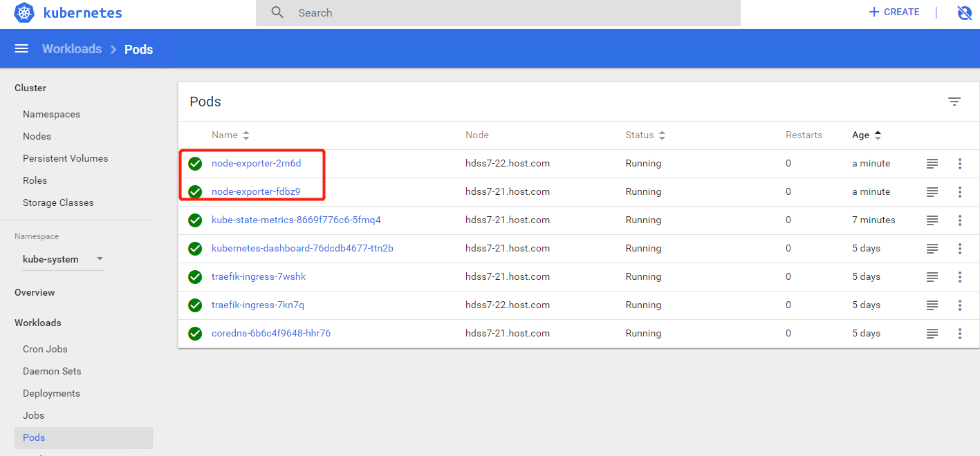
Task: Open actions menu for node-exporter-fdbz9
Action: [960, 192]
